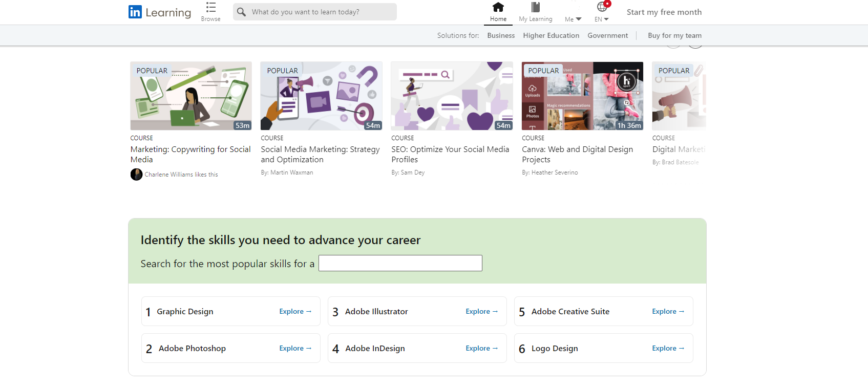The height and width of the screenshot is (389, 868).
Task: Click the 53m duration label
Action: (242, 125)
